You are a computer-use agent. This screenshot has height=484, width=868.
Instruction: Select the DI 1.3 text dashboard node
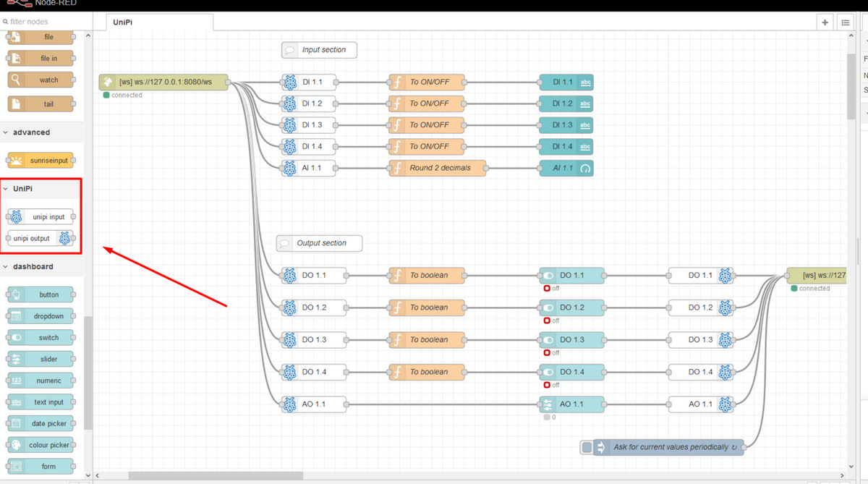coord(566,125)
